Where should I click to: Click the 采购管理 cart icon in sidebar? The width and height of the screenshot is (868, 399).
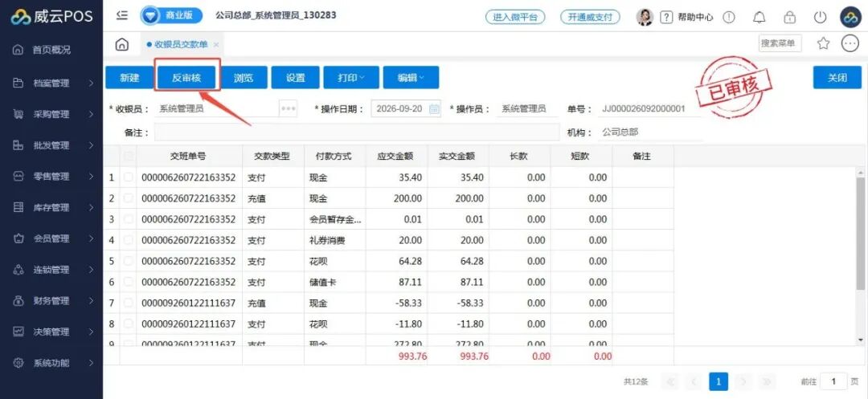coord(18,114)
